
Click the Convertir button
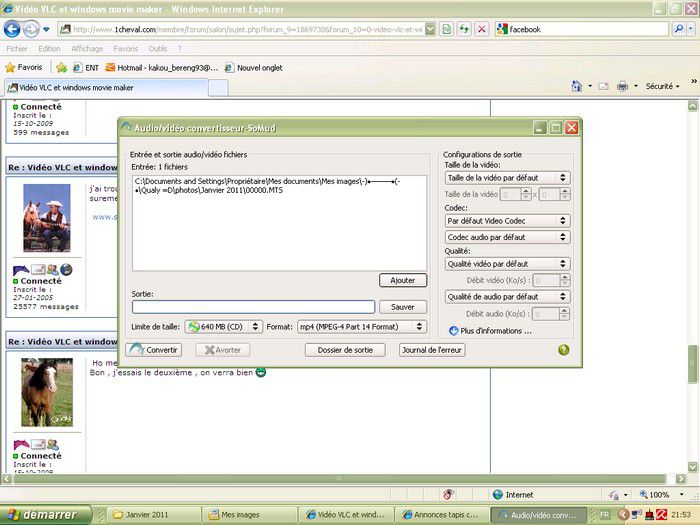point(156,350)
